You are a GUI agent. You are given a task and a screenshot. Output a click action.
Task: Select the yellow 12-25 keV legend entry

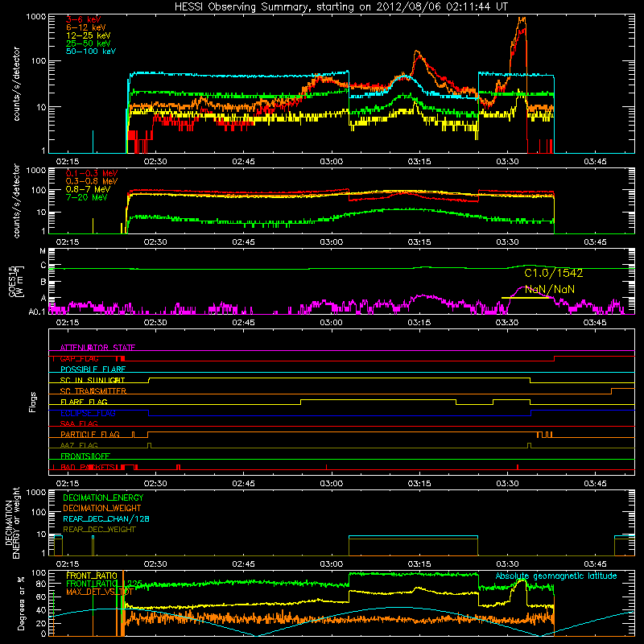pyautogui.click(x=89, y=35)
